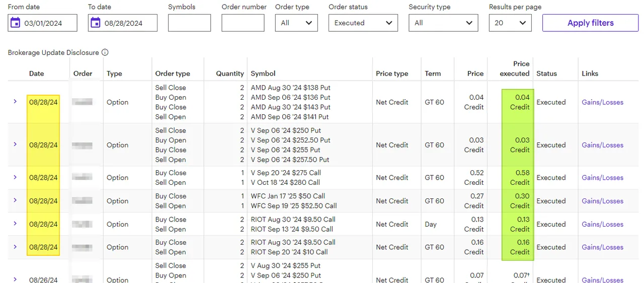Click the Price type column header
Viewport: 644px width, 283px height.
tap(392, 74)
